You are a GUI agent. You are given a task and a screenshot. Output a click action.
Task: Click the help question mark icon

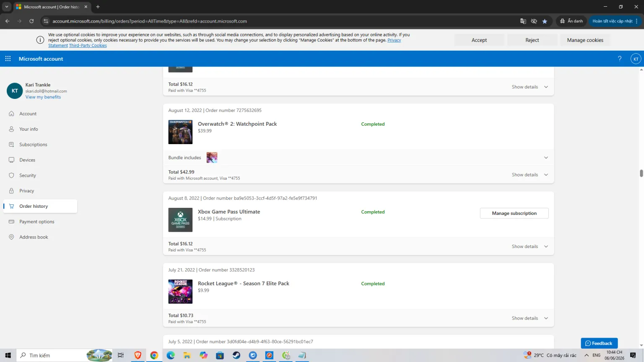620,59
